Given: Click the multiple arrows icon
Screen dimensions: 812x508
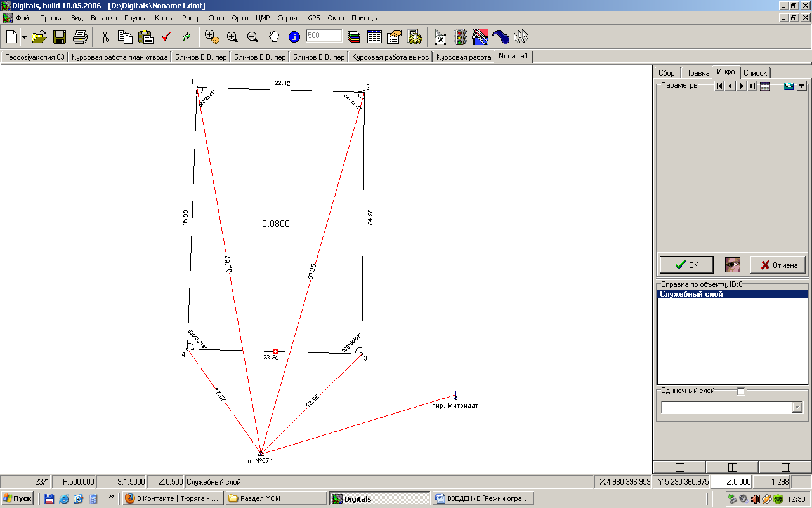Looking at the screenshot, I should click(521, 37).
